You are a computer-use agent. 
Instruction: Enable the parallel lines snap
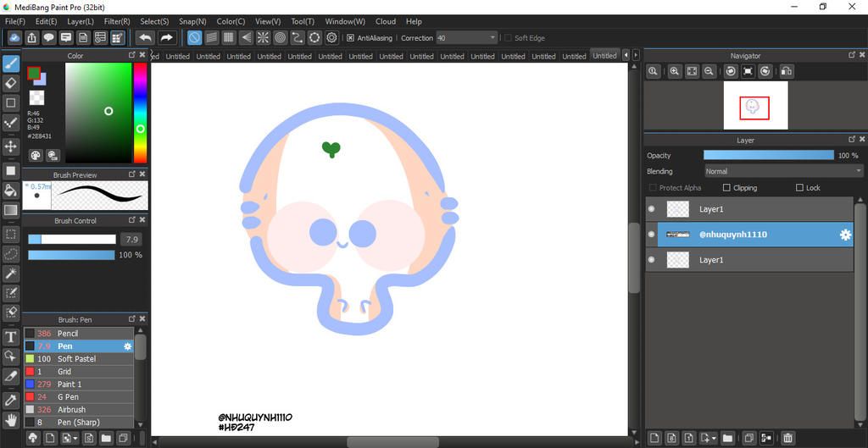click(x=211, y=37)
